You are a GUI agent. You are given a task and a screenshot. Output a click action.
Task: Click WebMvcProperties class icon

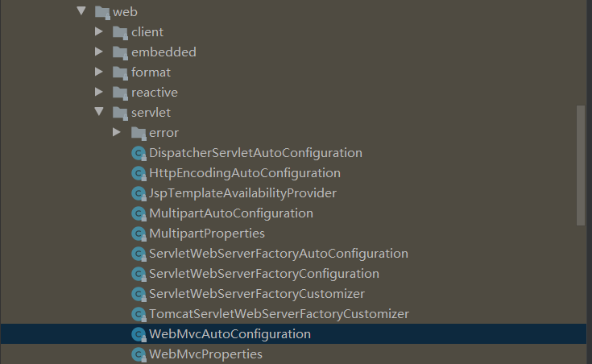tap(139, 354)
